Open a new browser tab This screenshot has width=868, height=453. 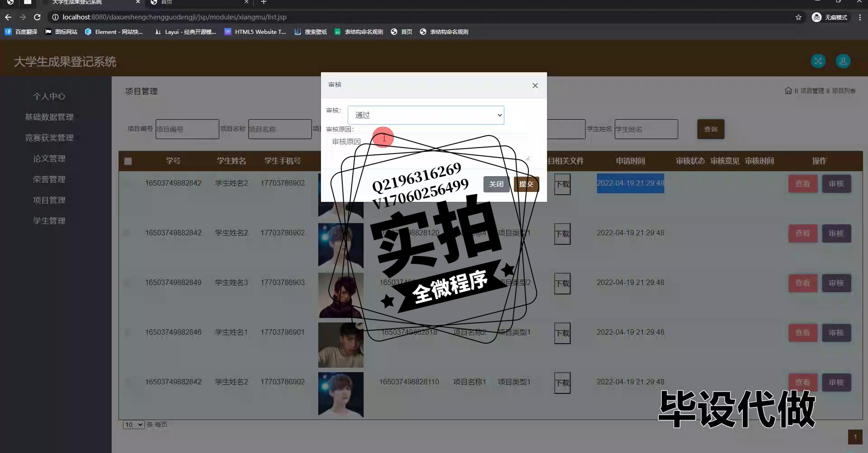pos(264,2)
